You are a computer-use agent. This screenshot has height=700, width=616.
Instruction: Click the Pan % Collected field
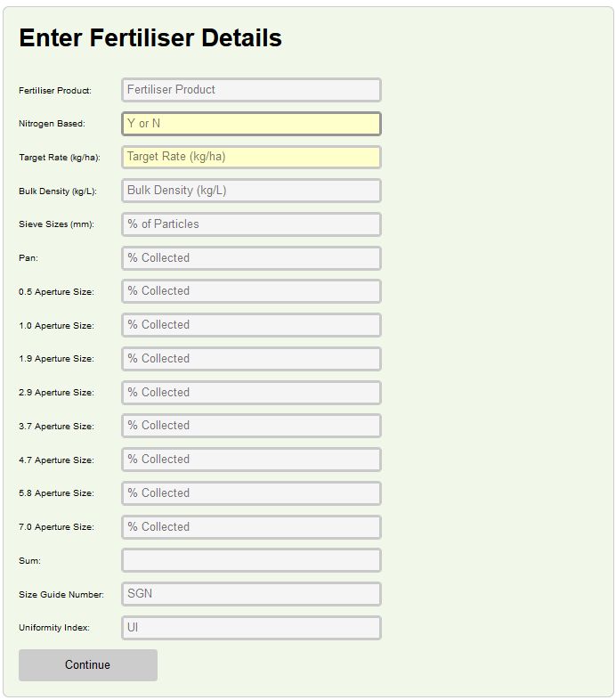coord(251,258)
